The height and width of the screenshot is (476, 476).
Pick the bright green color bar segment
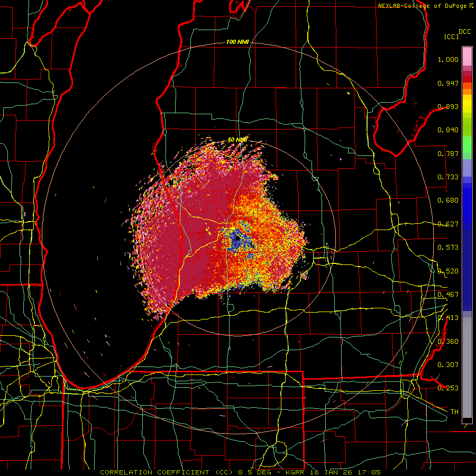[467, 144]
